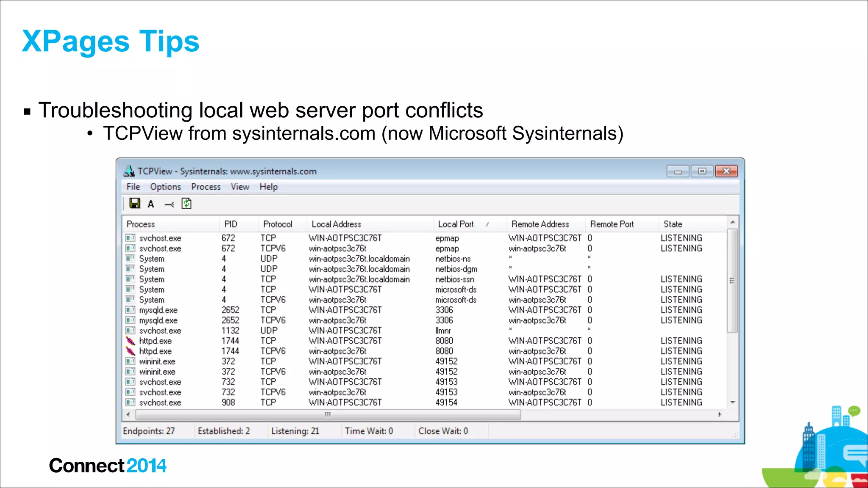The height and width of the screenshot is (488, 868).
Task: Click the TCPView title bar application icon
Action: [129, 171]
